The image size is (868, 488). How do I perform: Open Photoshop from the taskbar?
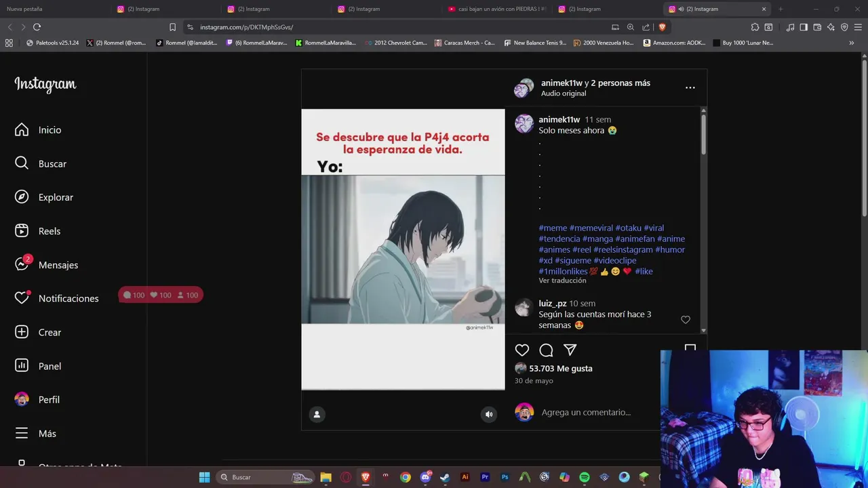505,477
